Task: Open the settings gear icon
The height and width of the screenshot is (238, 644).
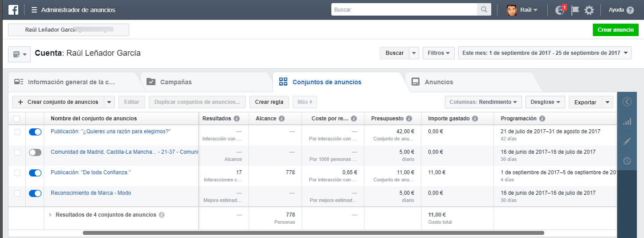Action: pos(589,10)
